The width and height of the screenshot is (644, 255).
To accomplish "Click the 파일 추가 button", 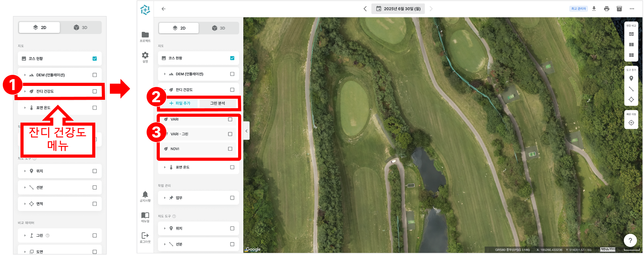I will coord(180,103).
